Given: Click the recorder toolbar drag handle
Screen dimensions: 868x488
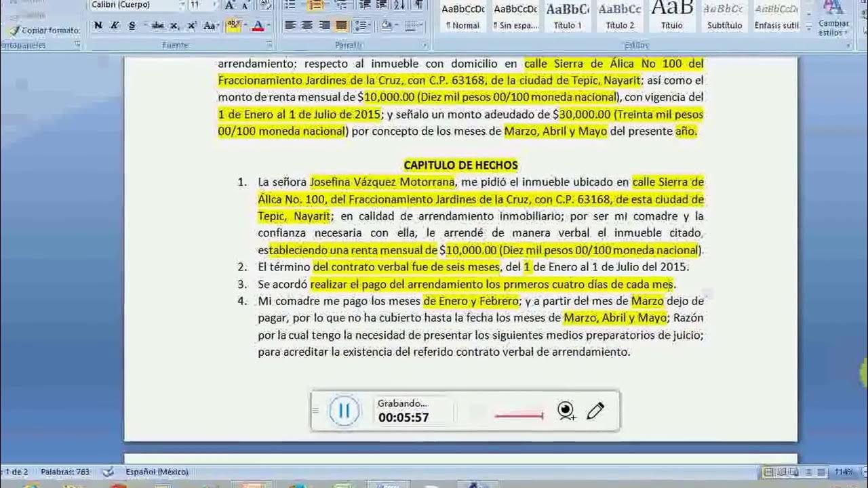Looking at the screenshot, I should click(315, 411).
